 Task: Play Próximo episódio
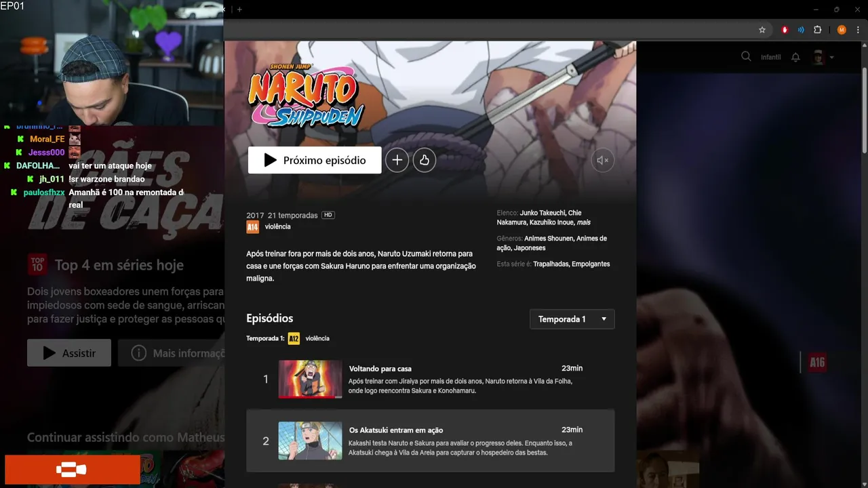[x=315, y=160]
